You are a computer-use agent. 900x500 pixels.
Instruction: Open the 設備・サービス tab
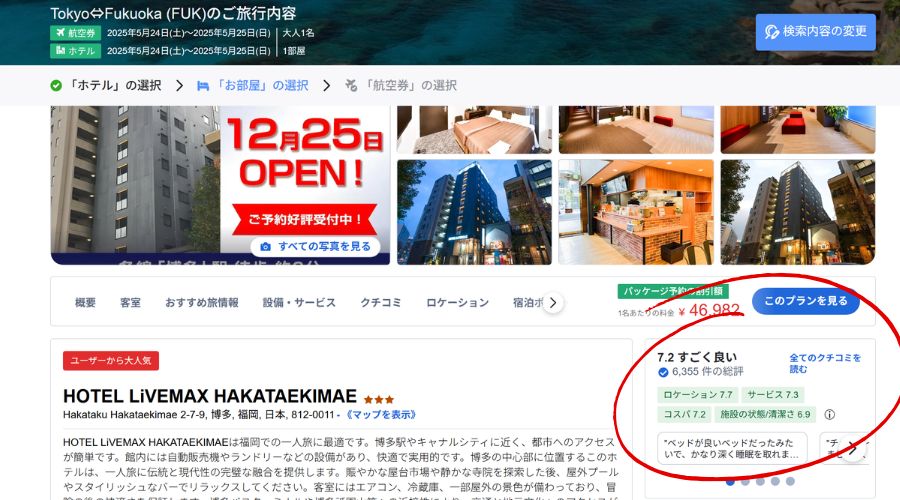pyautogui.click(x=299, y=303)
